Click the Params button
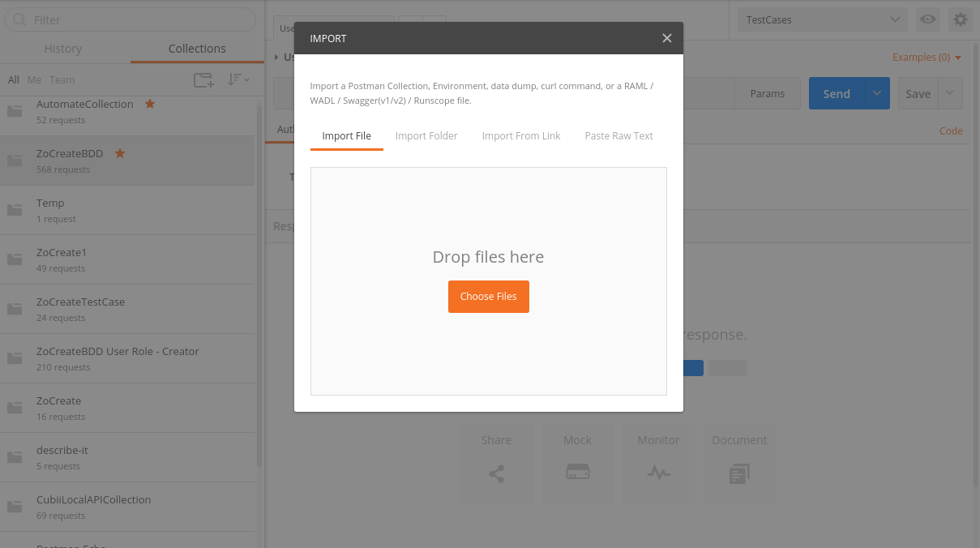Viewport: 980px width, 548px height. tap(767, 93)
